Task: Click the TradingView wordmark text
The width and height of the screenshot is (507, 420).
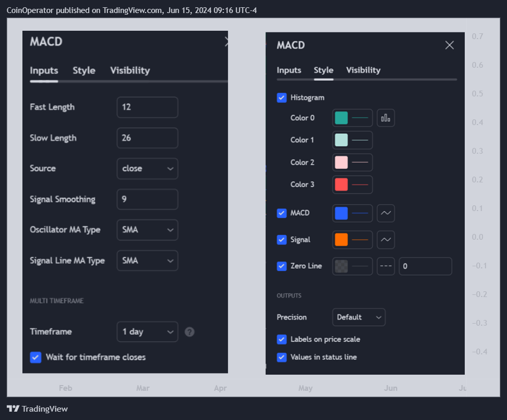Action: click(x=45, y=409)
